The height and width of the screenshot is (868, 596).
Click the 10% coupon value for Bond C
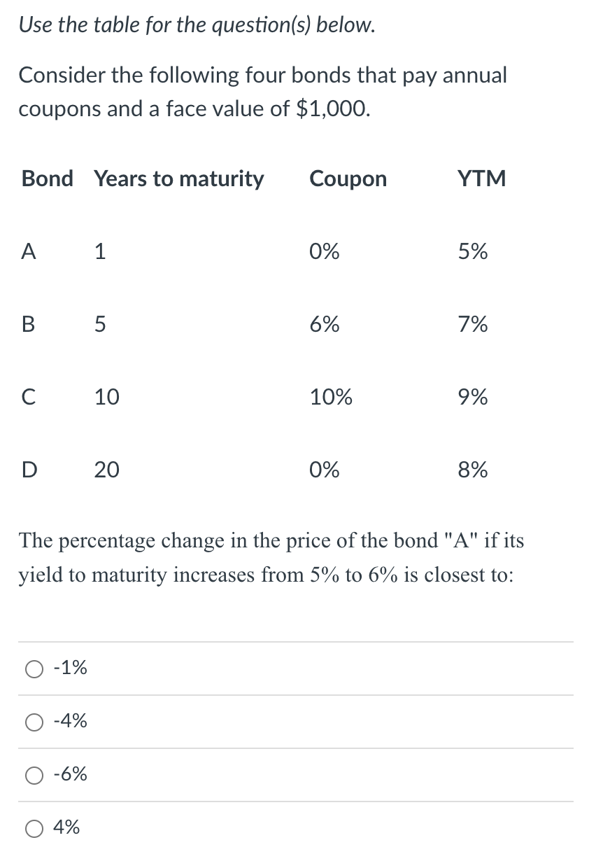click(x=331, y=397)
